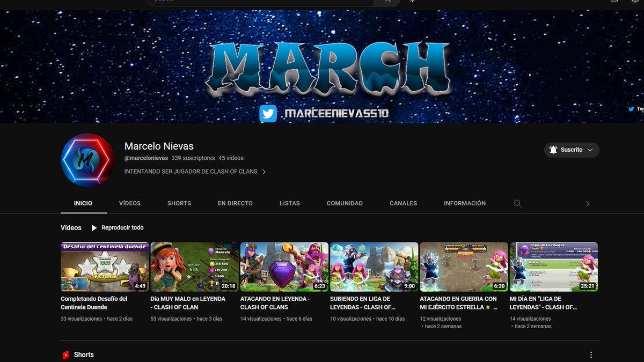Open the 9:00 video thumbnail
The height and width of the screenshot is (362, 644).
(x=374, y=267)
